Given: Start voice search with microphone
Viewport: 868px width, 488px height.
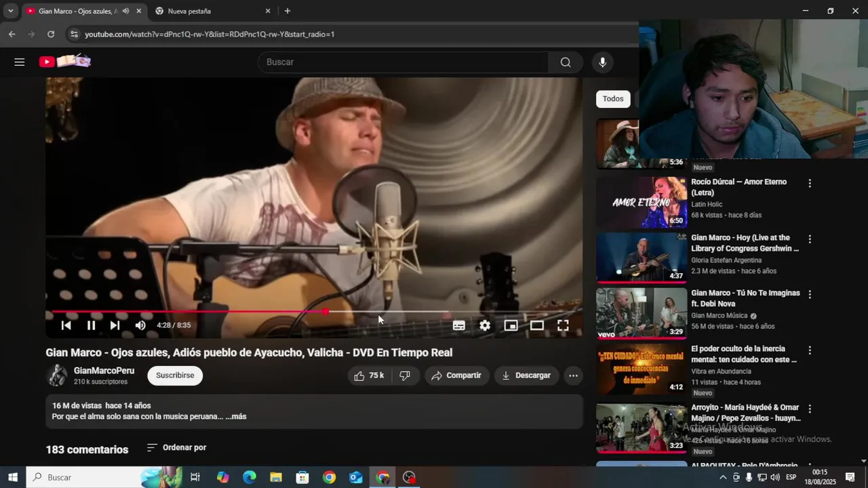Looking at the screenshot, I should 602,62.
